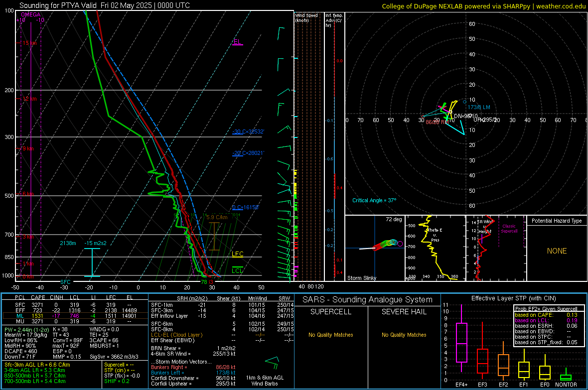Click the '2138m' inflow layer label
Screen dimensions: 588x390
[x=68, y=243]
